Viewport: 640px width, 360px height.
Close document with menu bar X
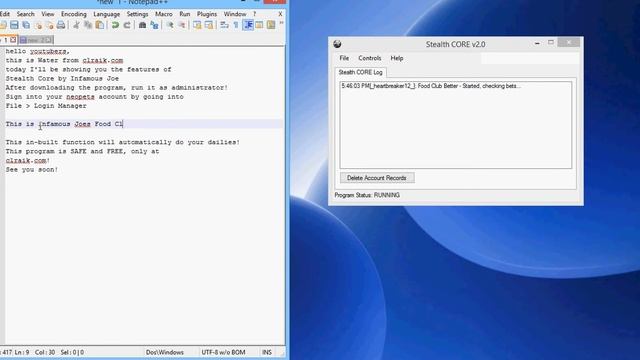(x=280, y=14)
